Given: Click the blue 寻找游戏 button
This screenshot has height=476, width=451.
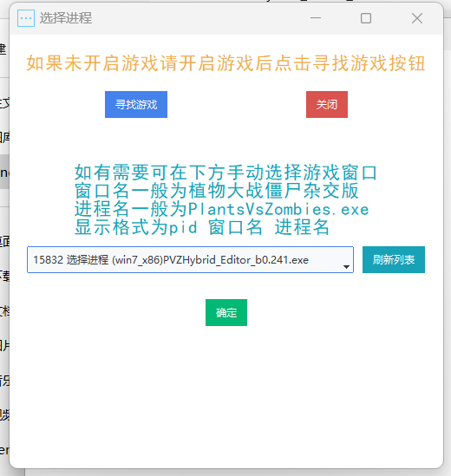Looking at the screenshot, I should tap(136, 104).
